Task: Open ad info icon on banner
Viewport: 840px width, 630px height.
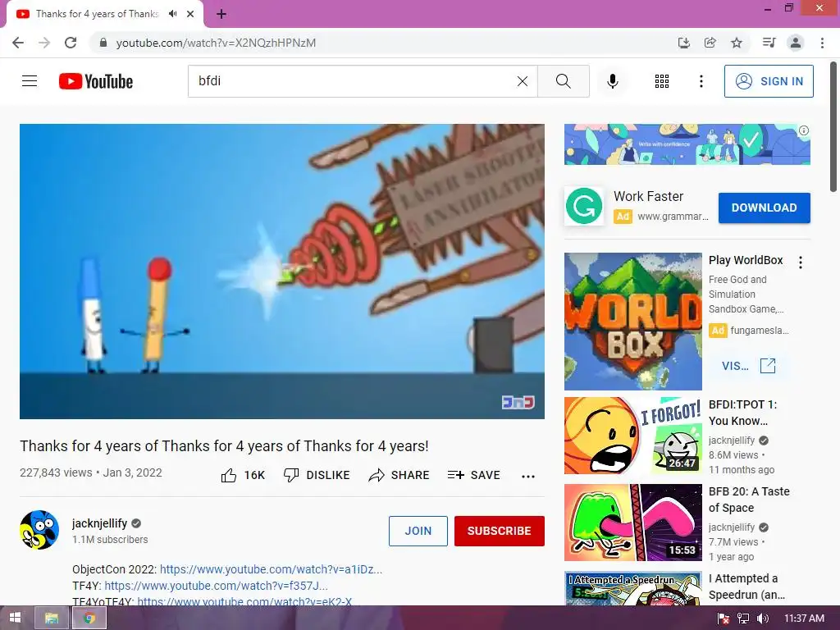Action: [804, 130]
